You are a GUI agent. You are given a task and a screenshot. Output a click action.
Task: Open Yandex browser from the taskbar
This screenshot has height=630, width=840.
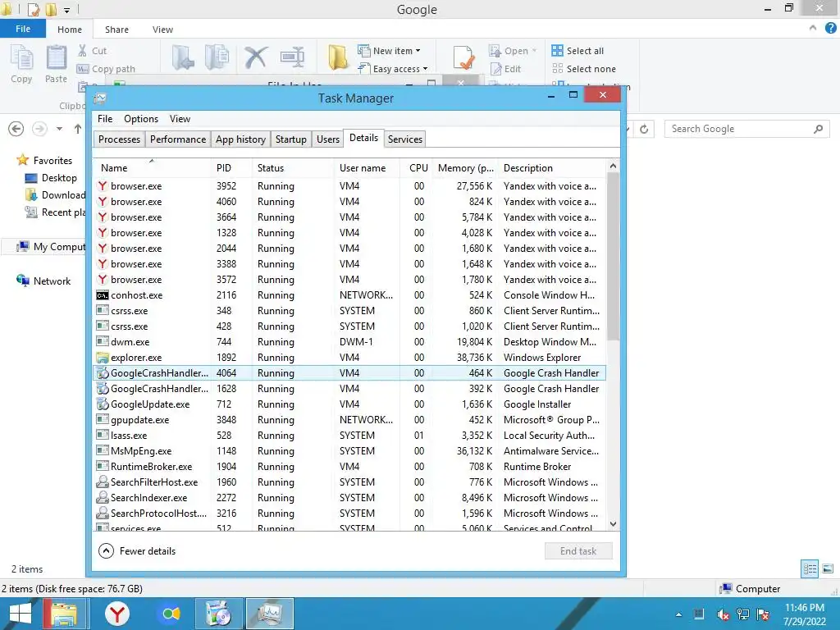[116, 614]
